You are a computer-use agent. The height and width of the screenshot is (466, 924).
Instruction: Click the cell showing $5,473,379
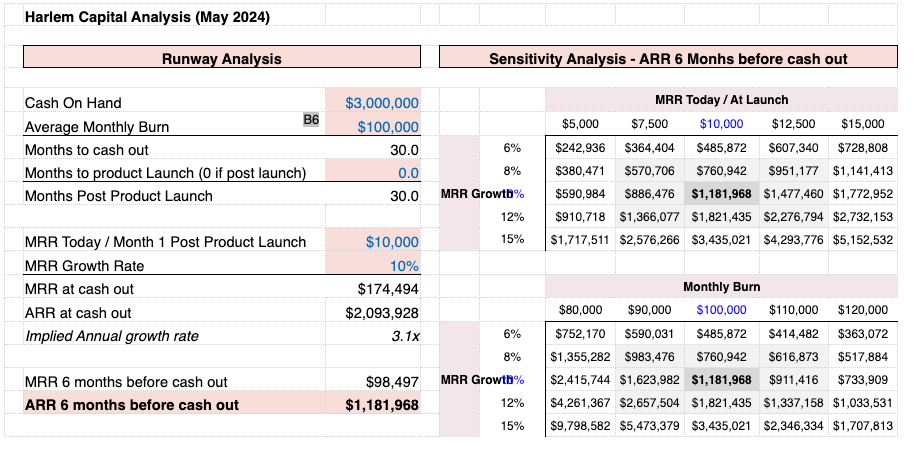pyautogui.click(x=649, y=425)
